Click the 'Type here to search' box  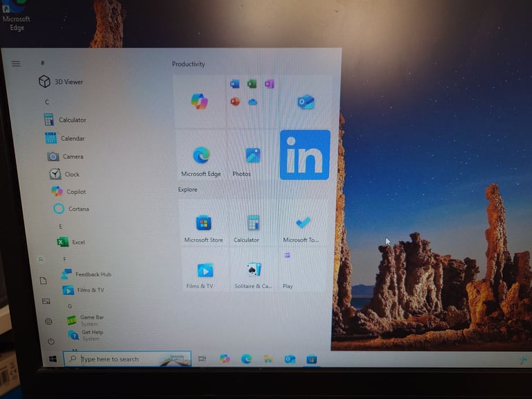tap(127, 359)
